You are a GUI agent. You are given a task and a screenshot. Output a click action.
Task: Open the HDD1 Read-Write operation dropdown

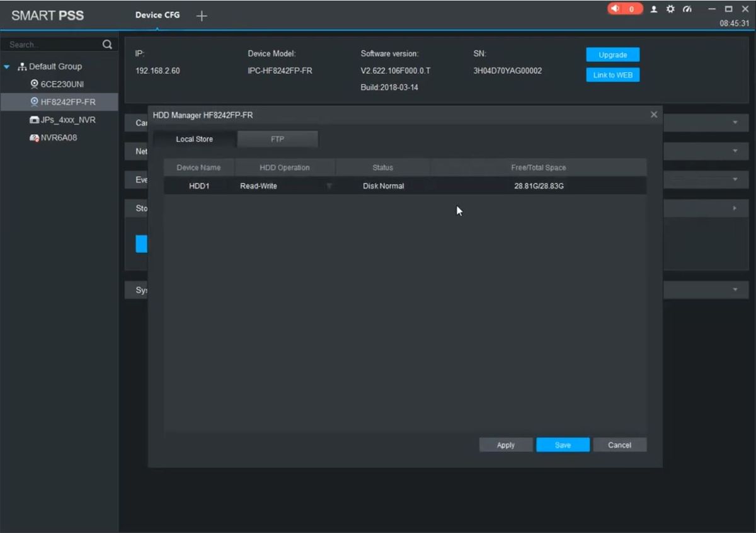(x=329, y=186)
